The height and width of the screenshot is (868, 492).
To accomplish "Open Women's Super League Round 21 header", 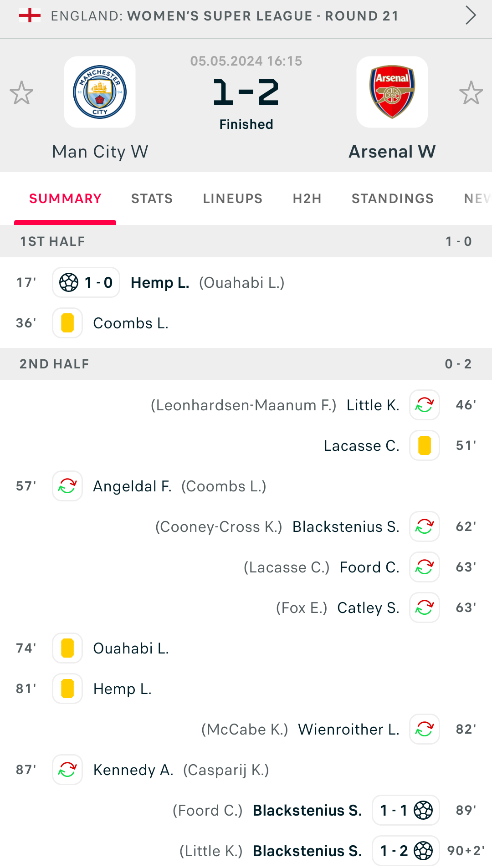I will coord(225,16).
